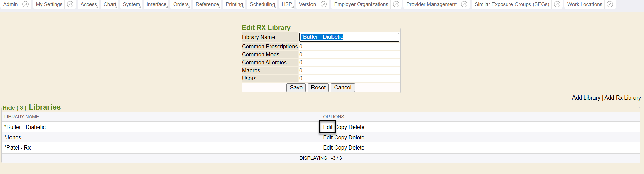Cancel editing the RX library
Viewport: 644px width, 174px height.
(x=343, y=88)
